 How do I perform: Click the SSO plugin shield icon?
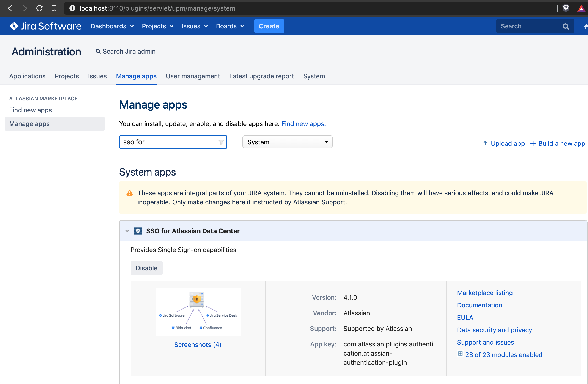pyautogui.click(x=138, y=231)
